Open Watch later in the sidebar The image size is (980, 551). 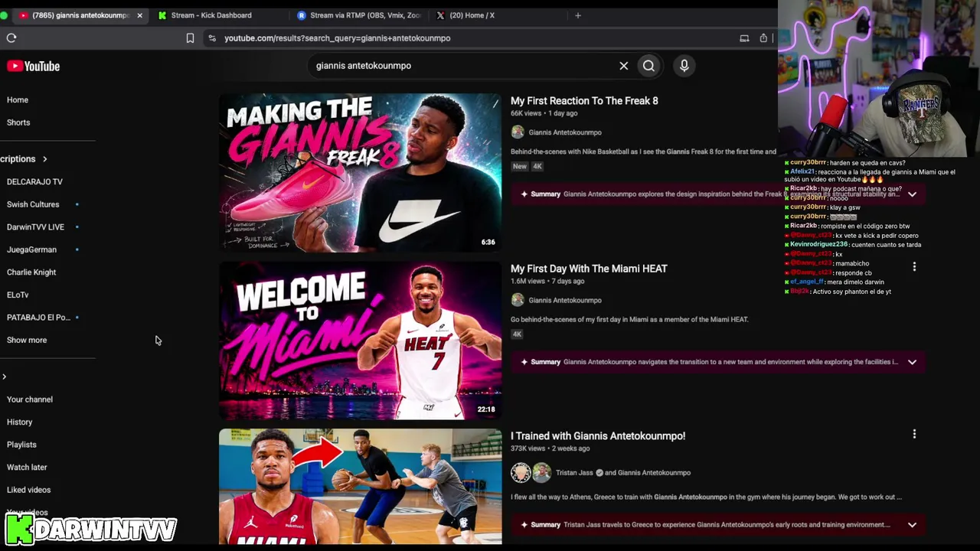[27, 467]
